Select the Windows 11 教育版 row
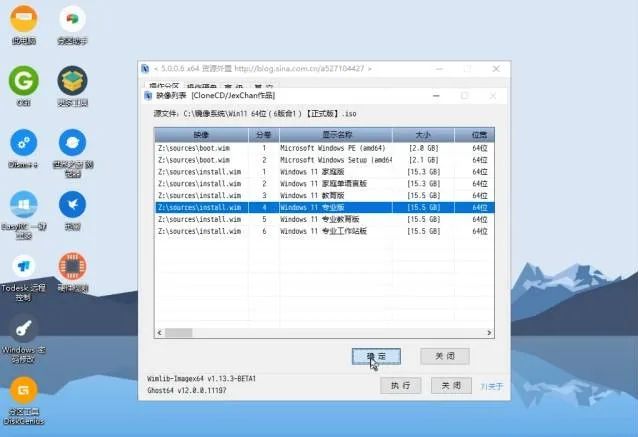 pos(325,195)
